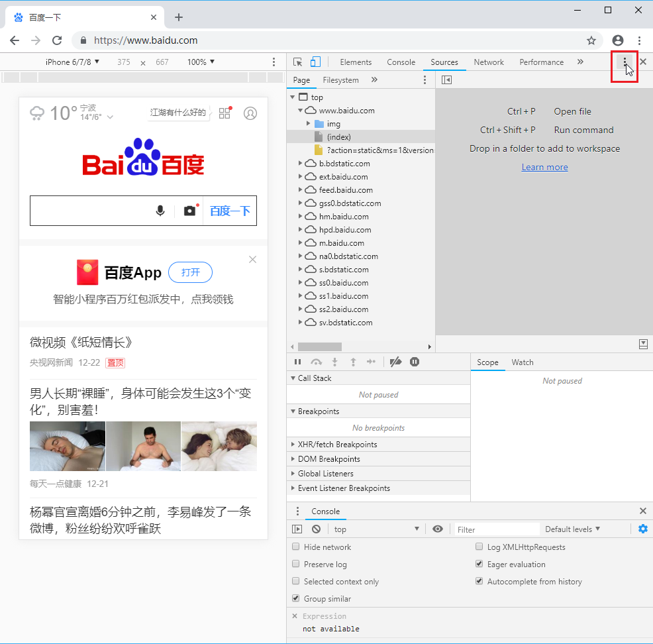The image size is (653, 644).
Task: Reload the page
Action: point(57,40)
